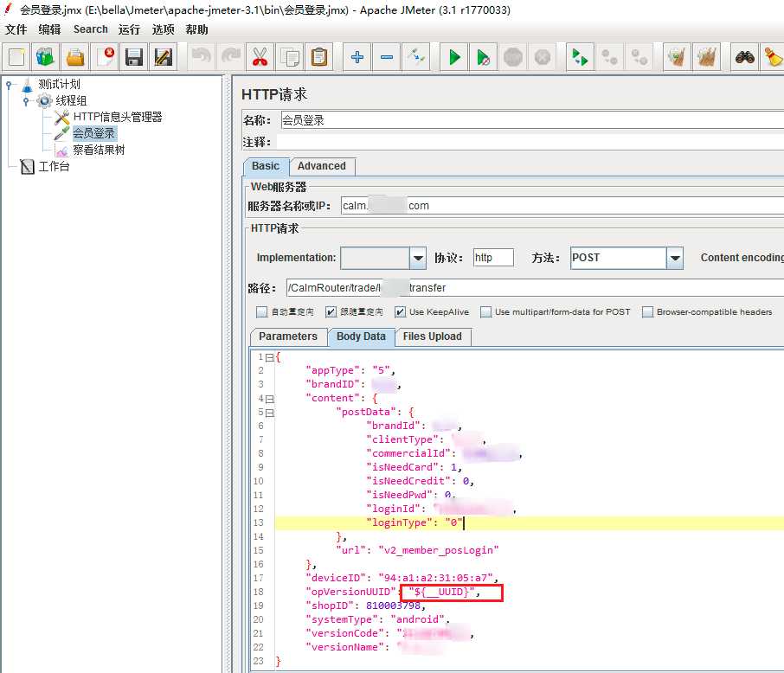Select the Body Data tab

361,336
